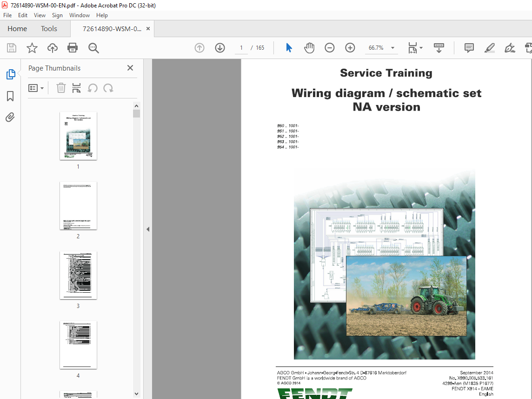Open the Attachments paperclip pane

point(10,118)
